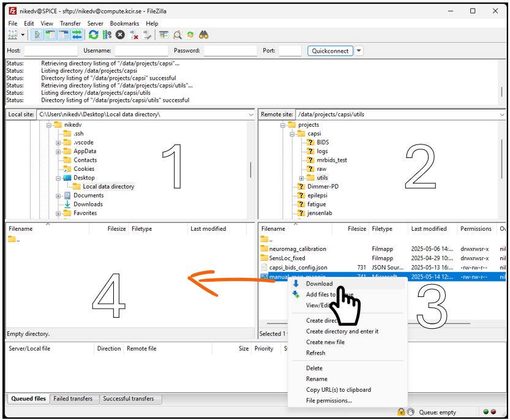This screenshot has width=510, height=420.
Task: Click the binoculars file search icon
Action: click(204, 35)
